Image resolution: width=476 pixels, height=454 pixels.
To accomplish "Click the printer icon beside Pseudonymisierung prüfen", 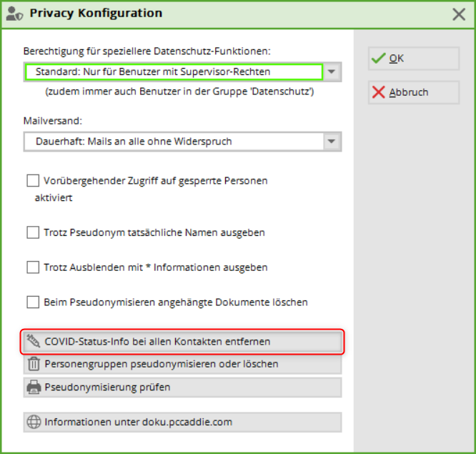I will click(x=33, y=388).
